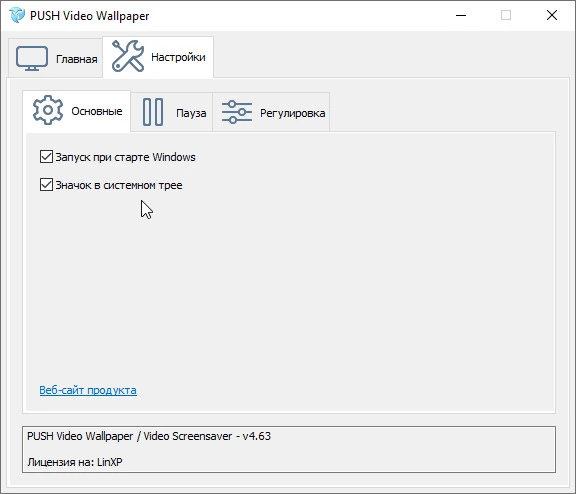Open the Регулировка sub-tab label
576x494 pixels.
[x=292, y=113]
